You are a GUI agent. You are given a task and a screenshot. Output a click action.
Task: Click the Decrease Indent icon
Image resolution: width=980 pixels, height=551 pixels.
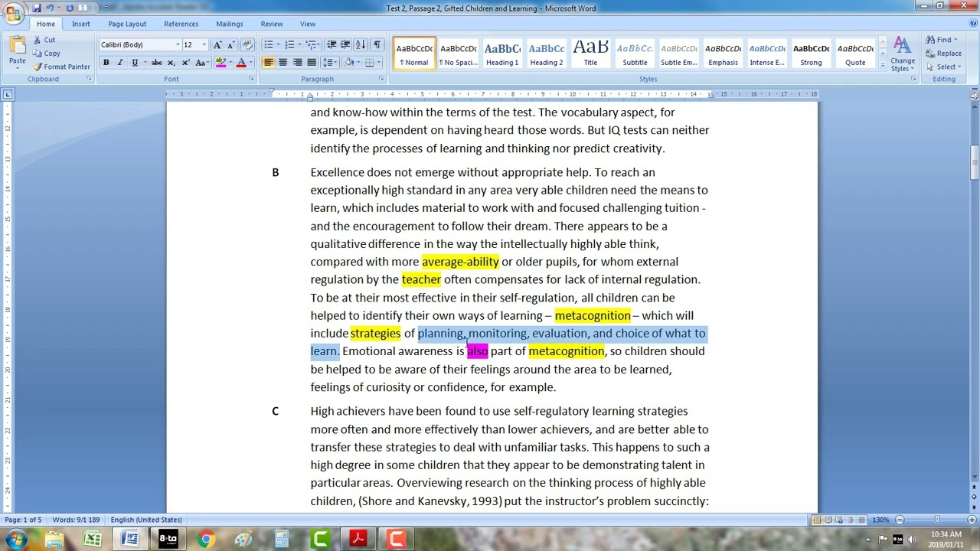coord(332,44)
